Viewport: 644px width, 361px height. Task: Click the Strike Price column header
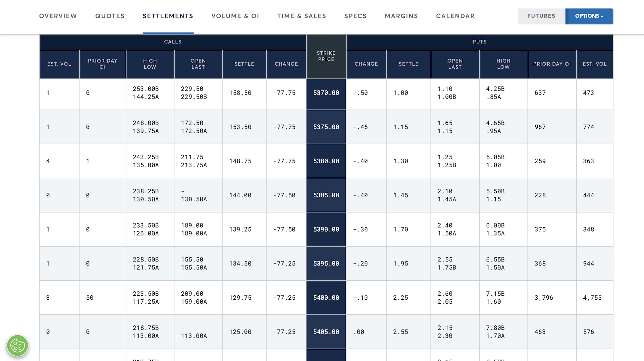(x=326, y=56)
